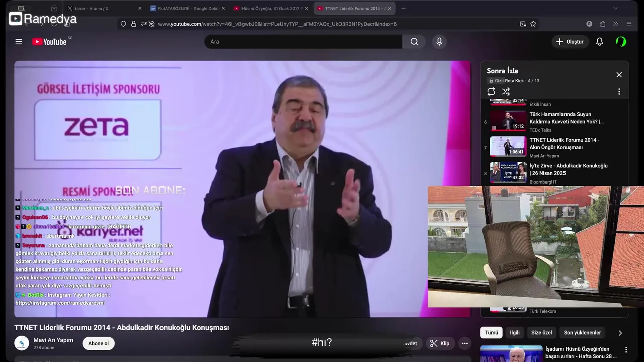Screen dimensions: 644x362
Task: Open the YouTube hamburger guide menu
Action: click(19, 42)
